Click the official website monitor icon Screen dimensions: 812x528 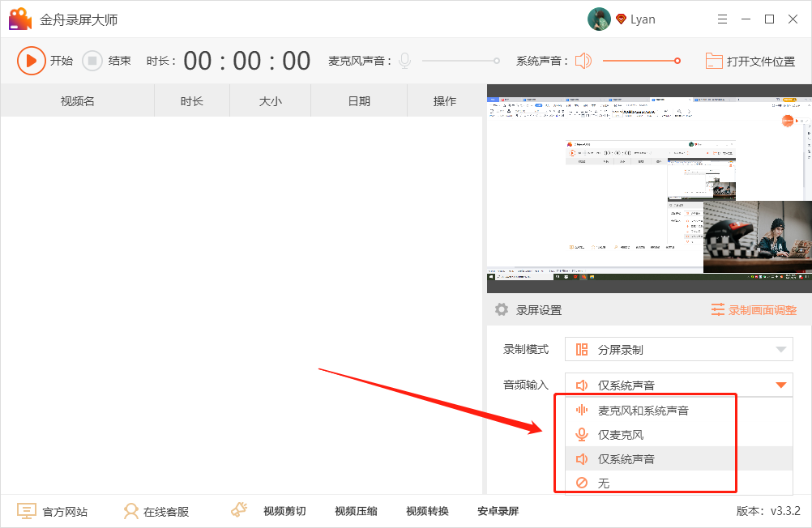pyautogui.click(x=27, y=511)
